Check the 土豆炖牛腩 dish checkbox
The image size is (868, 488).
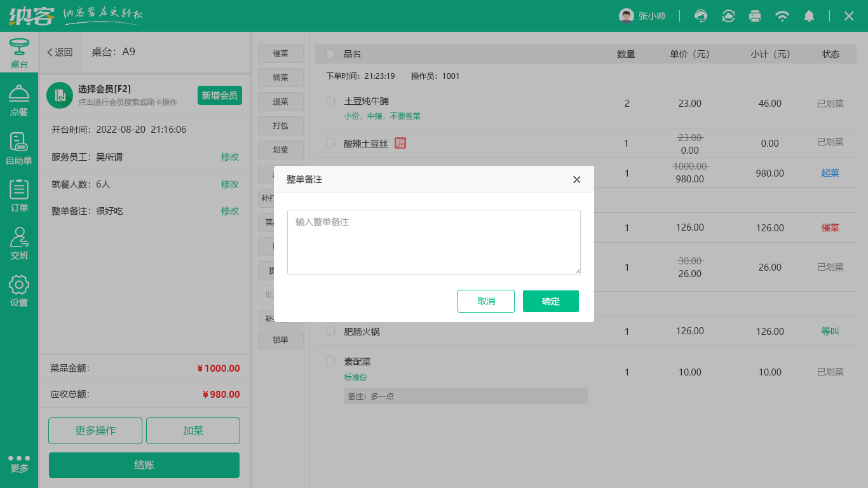(x=330, y=101)
